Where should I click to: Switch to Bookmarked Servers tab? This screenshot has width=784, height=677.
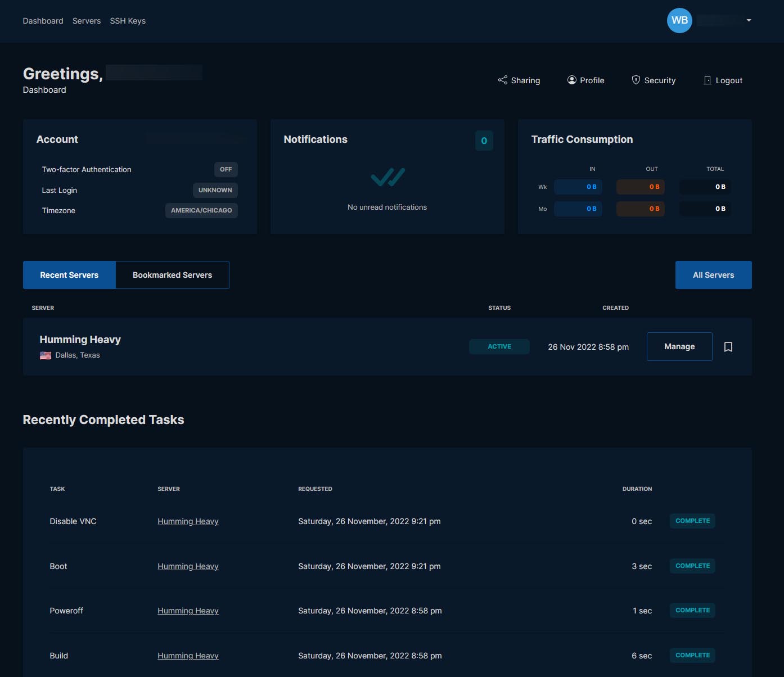coord(172,275)
